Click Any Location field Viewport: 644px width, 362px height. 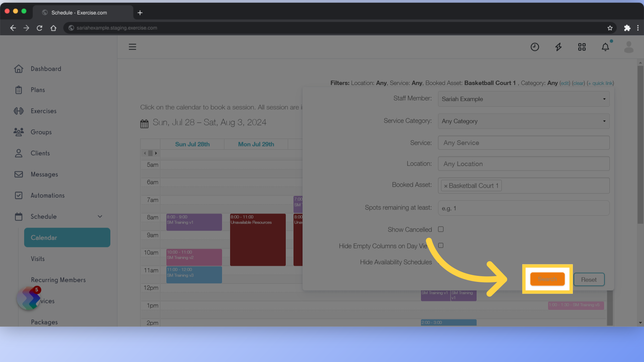coord(524,164)
